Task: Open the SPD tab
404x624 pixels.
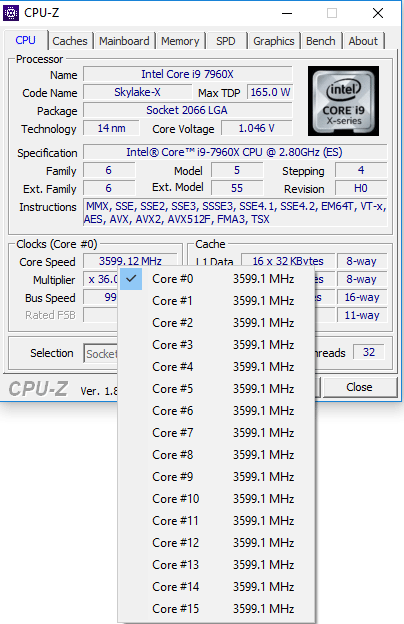Action: [x=226, y=41]
